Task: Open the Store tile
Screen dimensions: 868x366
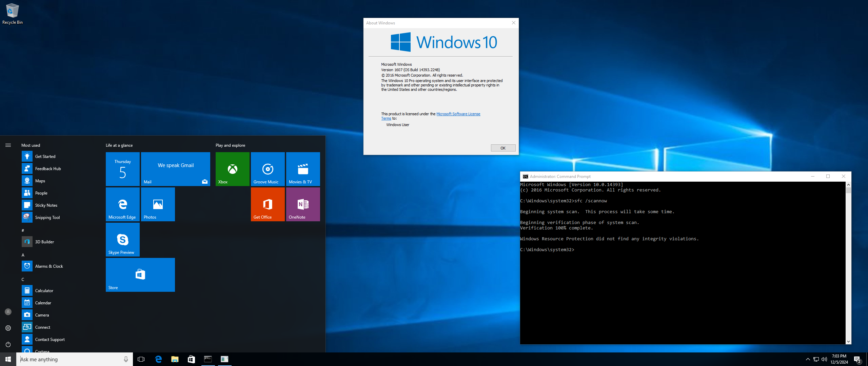Action: (140, 274)
